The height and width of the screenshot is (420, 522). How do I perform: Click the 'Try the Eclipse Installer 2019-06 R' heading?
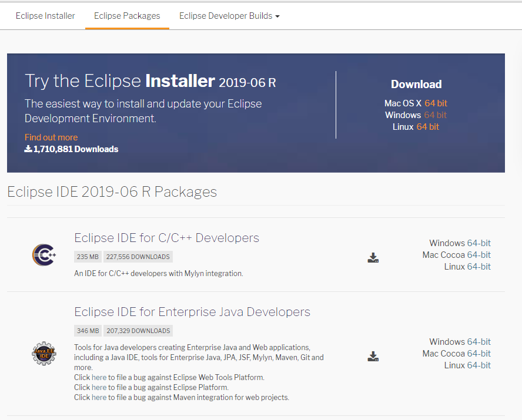point(150,81)
